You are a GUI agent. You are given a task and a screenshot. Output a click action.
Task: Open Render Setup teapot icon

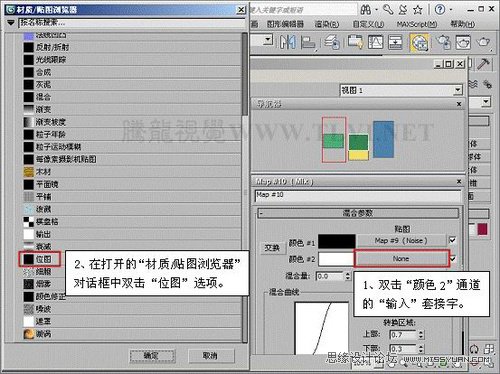pyautogui.click(x=443, y=42)
